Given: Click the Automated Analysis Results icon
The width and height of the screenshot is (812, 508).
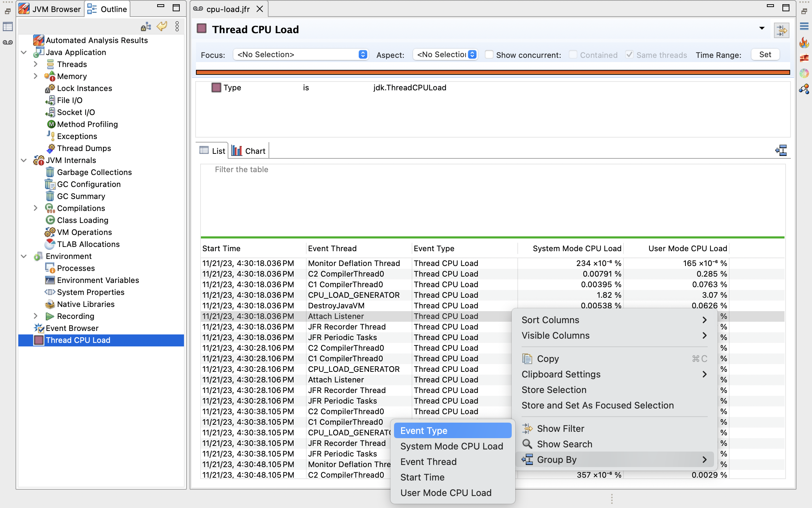Looking at the screenshot, I should pos(38,40).
